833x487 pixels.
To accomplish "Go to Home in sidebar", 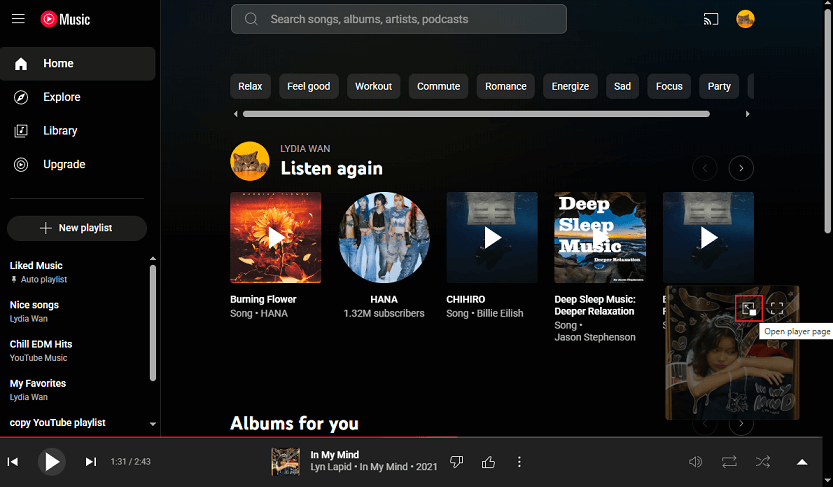I will 78,64.
